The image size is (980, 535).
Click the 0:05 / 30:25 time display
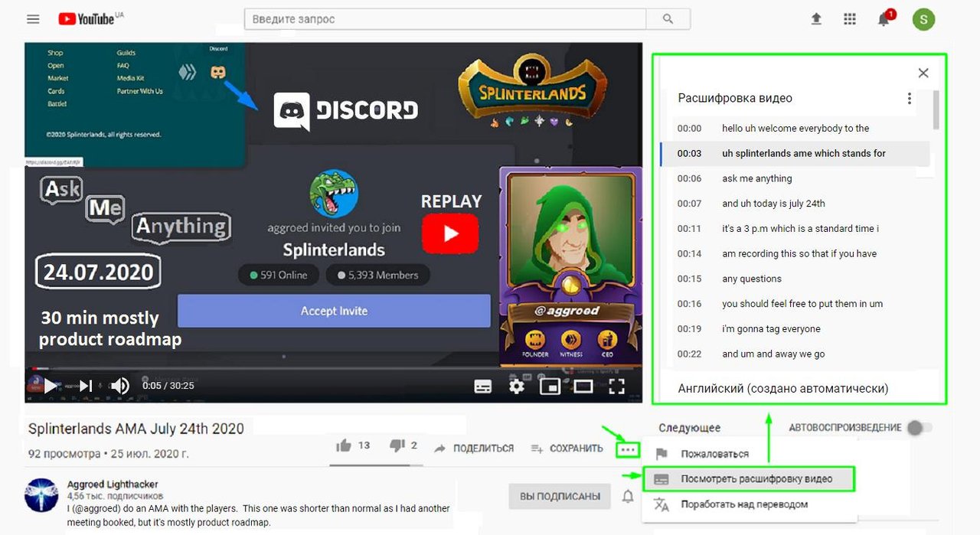168,386
